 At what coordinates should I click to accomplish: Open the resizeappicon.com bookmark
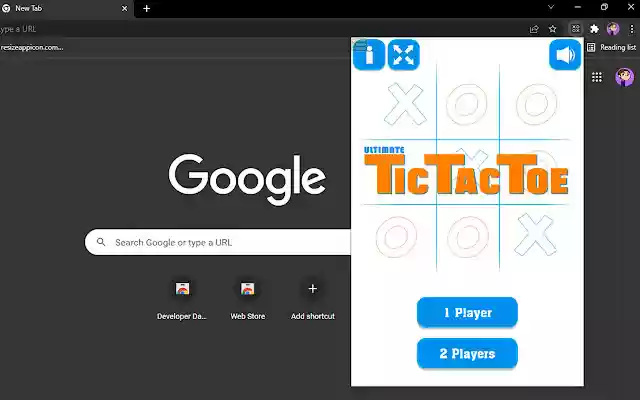32,47
